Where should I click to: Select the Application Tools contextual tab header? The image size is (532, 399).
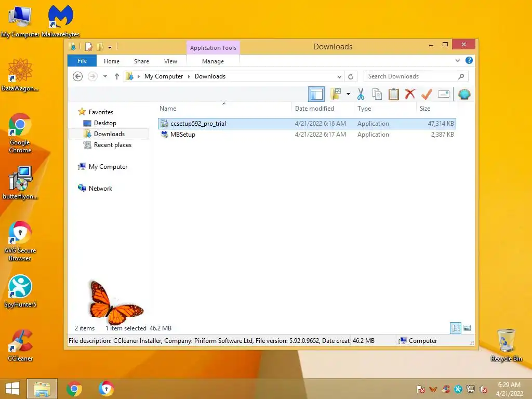[213, 48]
